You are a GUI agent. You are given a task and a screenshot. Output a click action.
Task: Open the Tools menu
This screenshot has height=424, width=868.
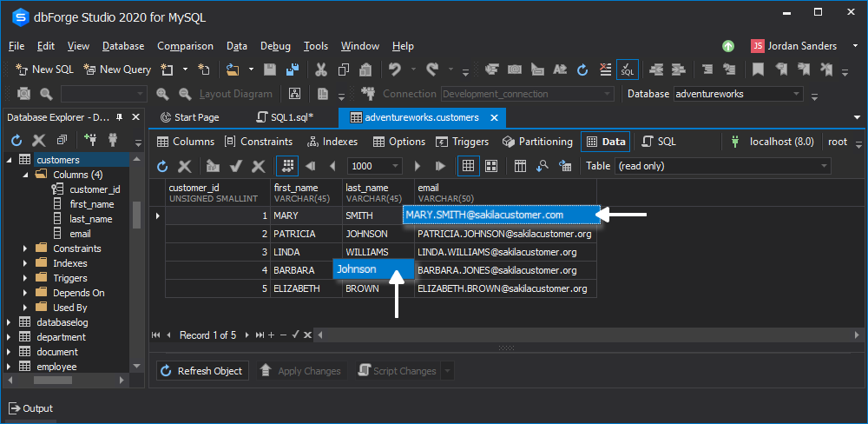pyautogui.click(x=316, y=46)
